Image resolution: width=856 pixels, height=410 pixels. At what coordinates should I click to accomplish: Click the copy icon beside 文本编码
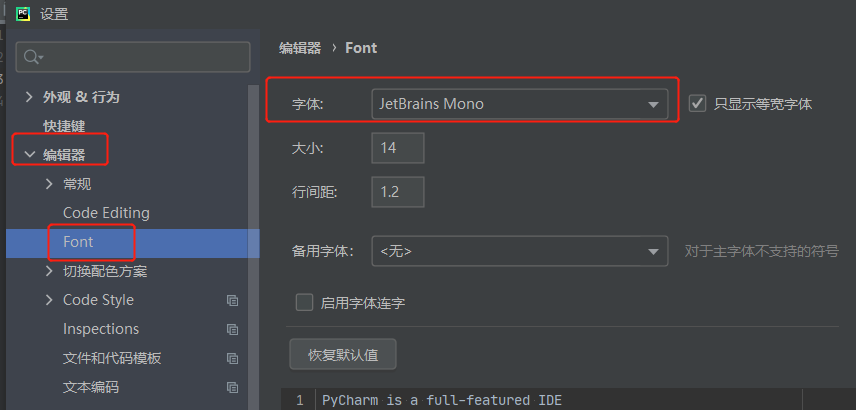[233, 388]
